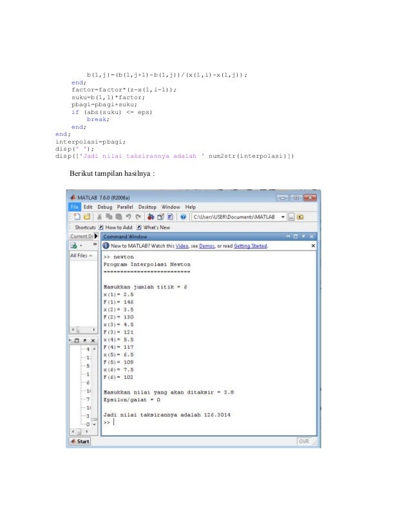Create a new M-file with the blank page icon

[x=77, y=217]
